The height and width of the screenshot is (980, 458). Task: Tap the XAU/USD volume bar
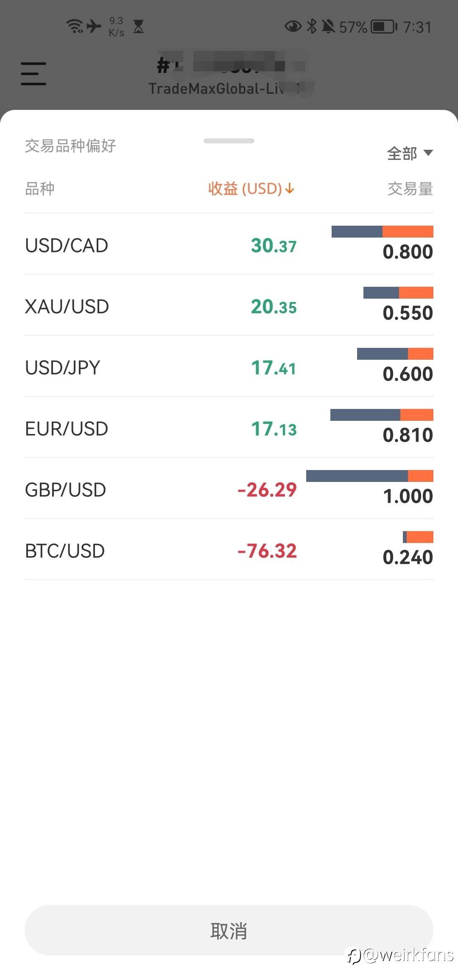tap(398, 293)
